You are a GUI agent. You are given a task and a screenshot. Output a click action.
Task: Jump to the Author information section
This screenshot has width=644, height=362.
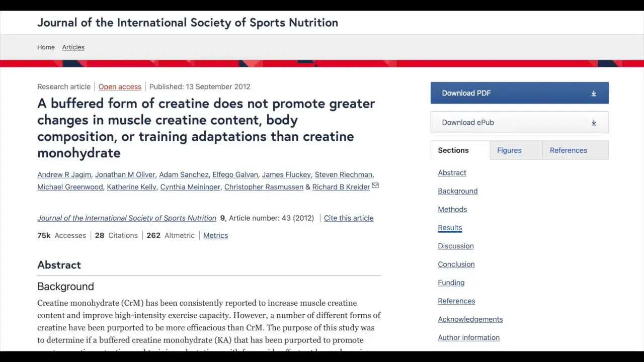pyautogui.click(x=469, y=338)
